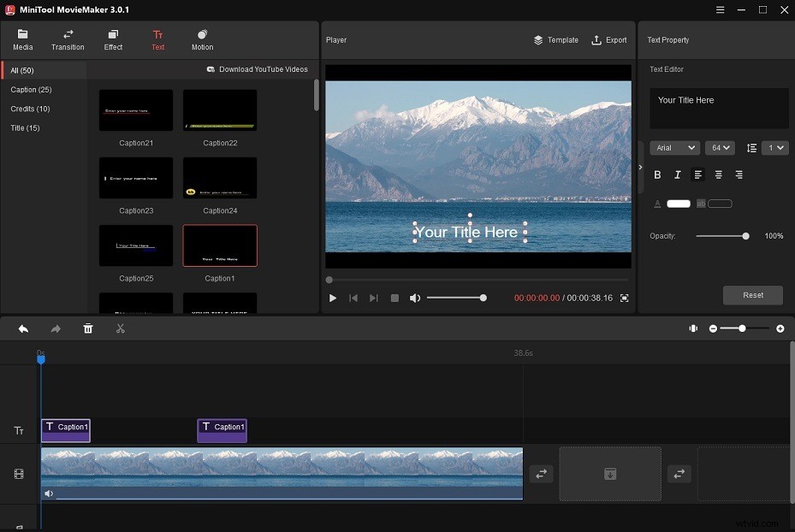Split the clip using the scissors icon
This screenshot has width=795, height=532.
point(120,328)
